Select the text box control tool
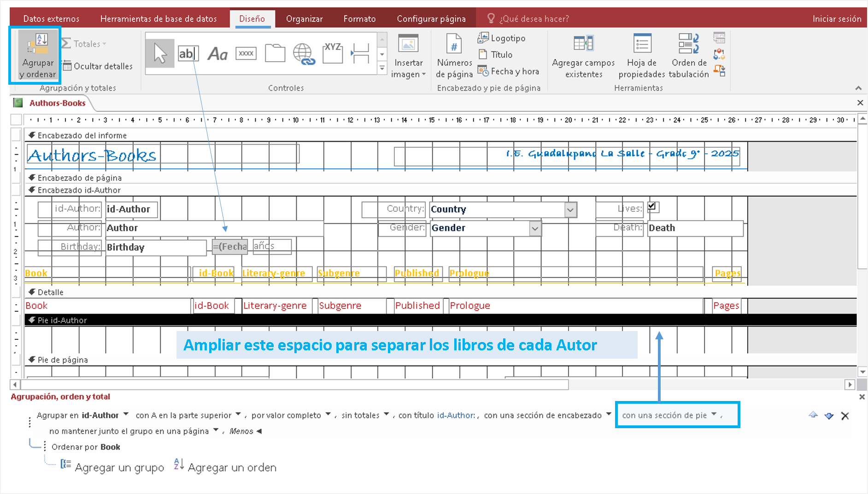This screenshot has height=494, width=868. (188, 54)
